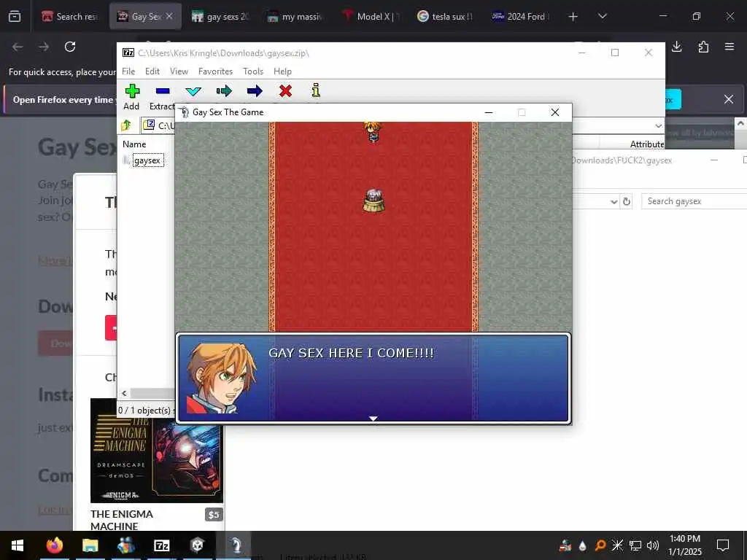
Task: Click the Test checkmark icon in 7-Zip
Action: (193, 91)
